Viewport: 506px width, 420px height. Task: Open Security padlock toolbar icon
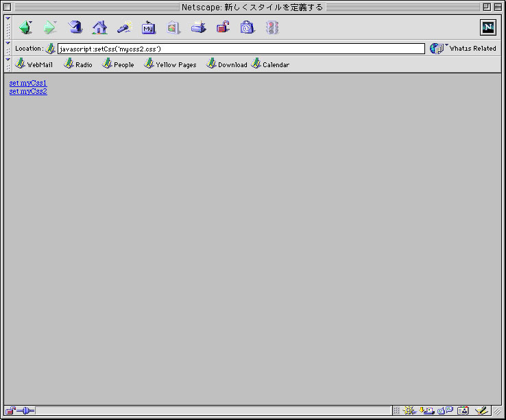(x=223, y=27)
